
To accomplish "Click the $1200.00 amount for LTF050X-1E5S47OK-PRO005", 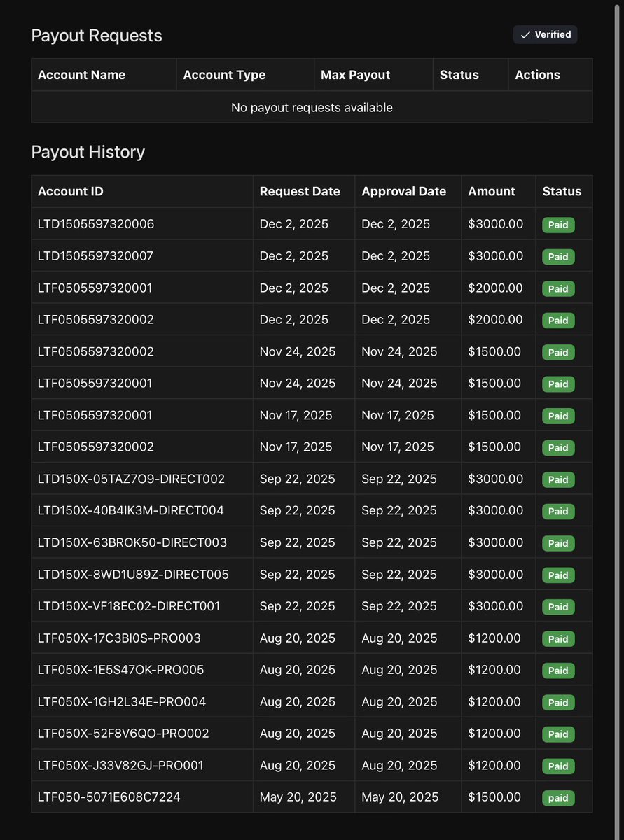I will (x=494, y=670).
